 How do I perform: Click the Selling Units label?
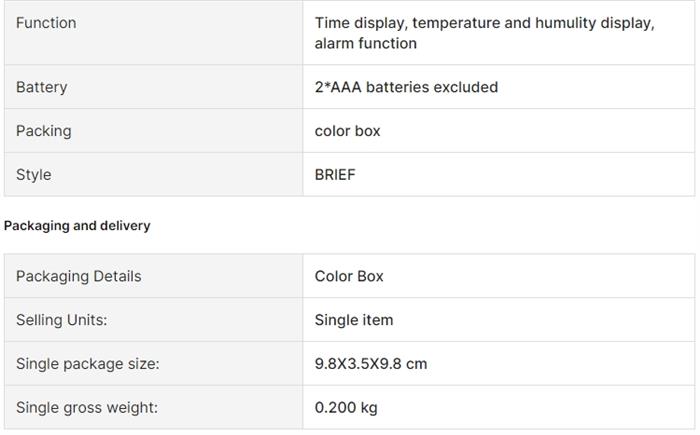[61, 320]
